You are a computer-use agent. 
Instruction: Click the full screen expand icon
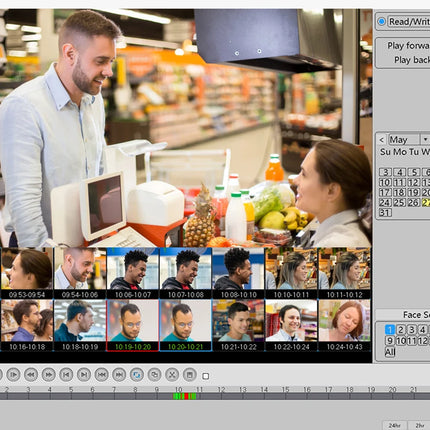click(x=172, y=375)
